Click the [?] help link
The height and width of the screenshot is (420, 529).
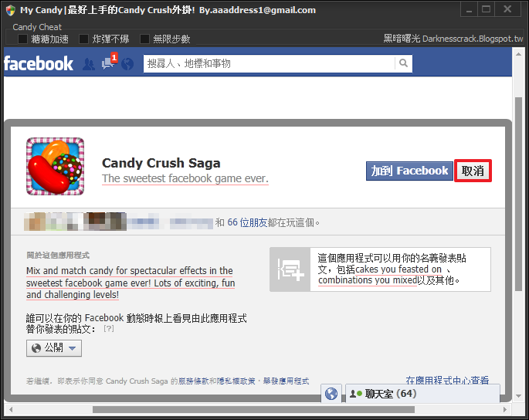(x=109, y=328)
